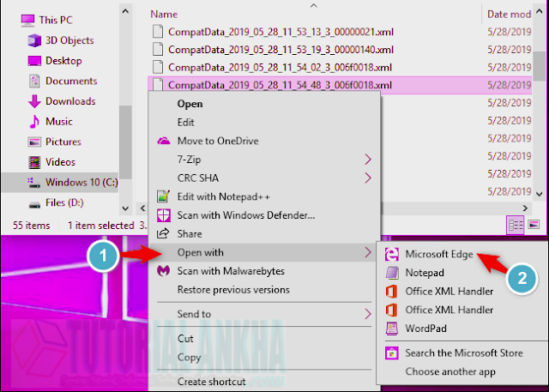Click the sort arrow above Name column

point(314,5)
